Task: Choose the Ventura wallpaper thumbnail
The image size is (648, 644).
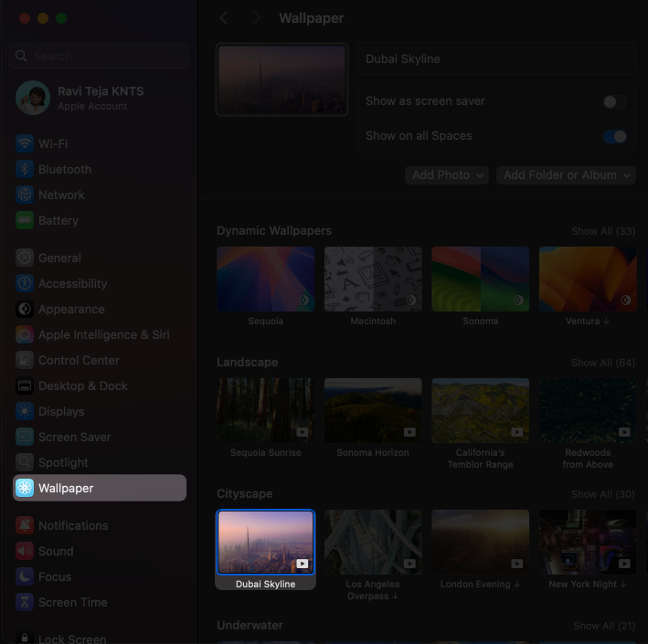Action: coord(588,280)
